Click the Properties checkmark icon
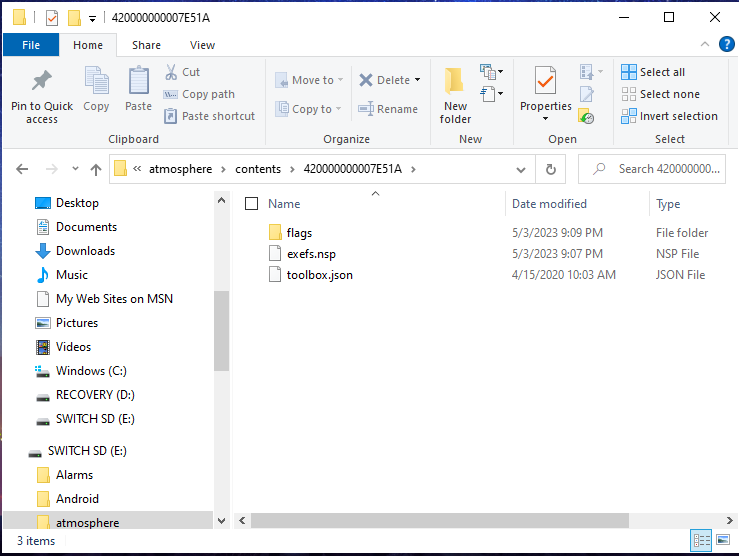Image resolution: width=739 pixels, height=556 pixels. pyautogui.click(x=545, y=81)
